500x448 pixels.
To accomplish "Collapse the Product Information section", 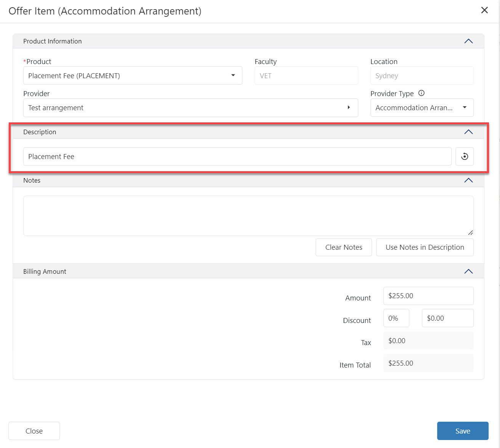I will point(468,41).
